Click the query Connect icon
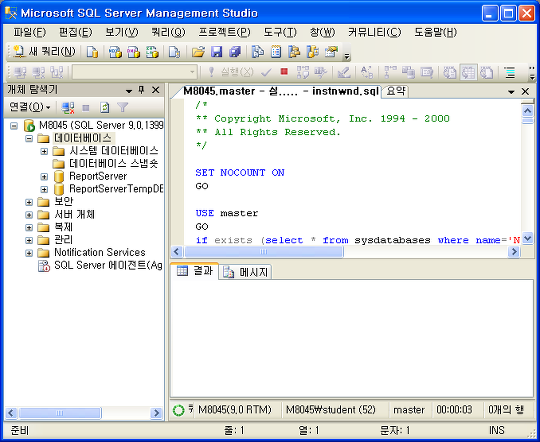The width and height of the screenshot is (540, 442). pos(20,72)
